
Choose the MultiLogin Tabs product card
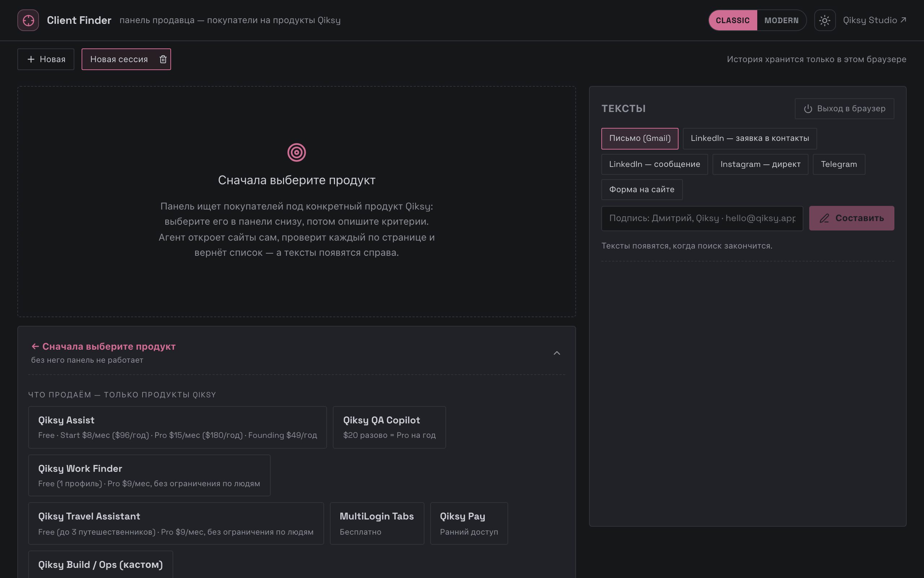click(377, 524)
